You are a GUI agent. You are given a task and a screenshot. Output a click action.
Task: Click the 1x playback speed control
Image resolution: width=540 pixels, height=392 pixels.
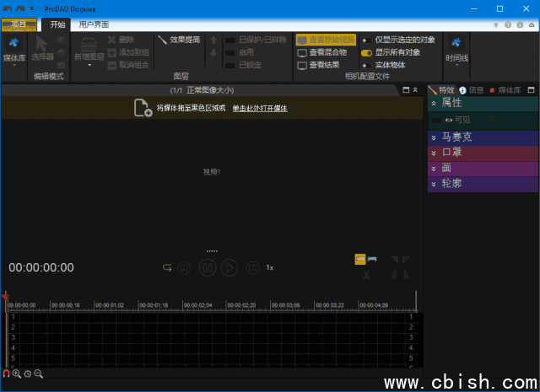tap(270, 268)
